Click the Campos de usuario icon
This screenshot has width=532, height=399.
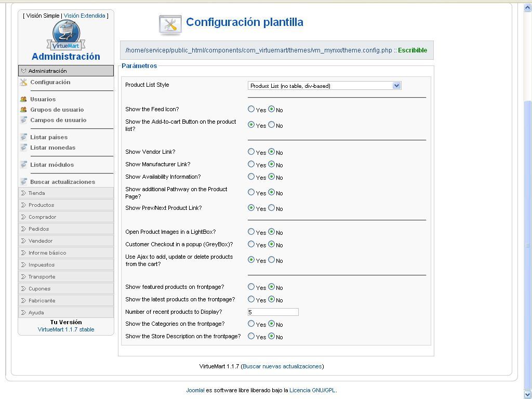tap(23, 120)
